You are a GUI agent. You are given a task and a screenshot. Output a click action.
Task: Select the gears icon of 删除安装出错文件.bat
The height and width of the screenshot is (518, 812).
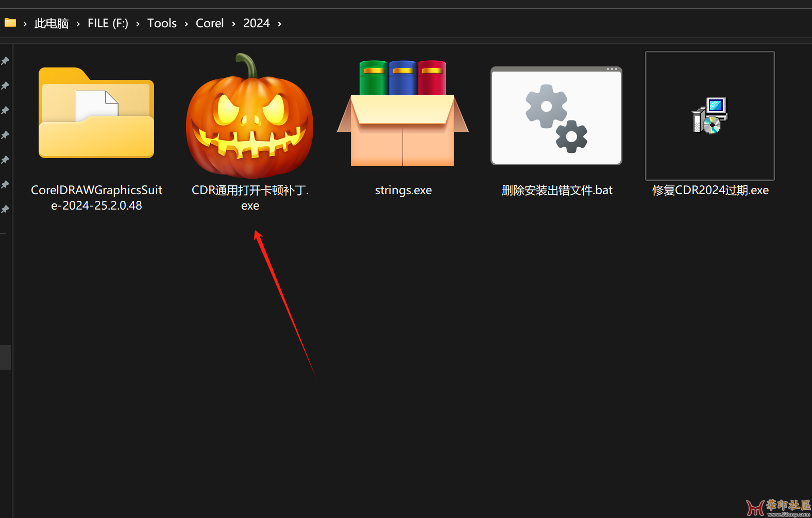click(556, 116)
